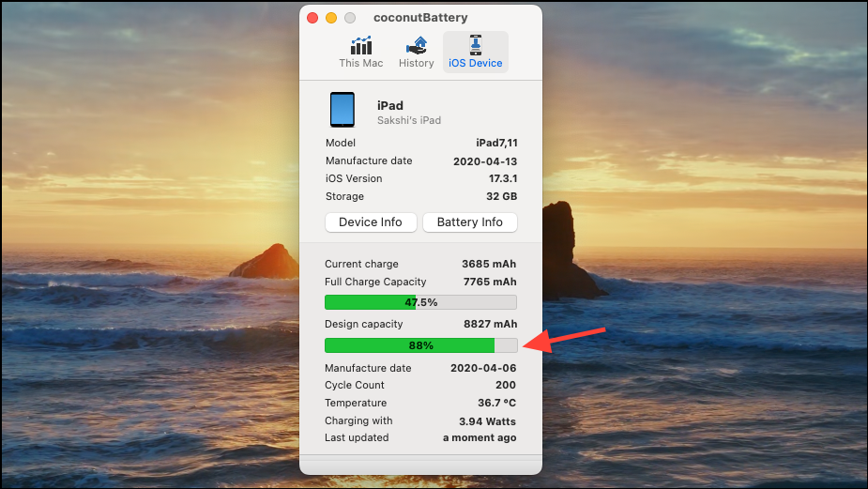Click the iPad device icon
The image size is (868, 489).
[x=343, y=110]
